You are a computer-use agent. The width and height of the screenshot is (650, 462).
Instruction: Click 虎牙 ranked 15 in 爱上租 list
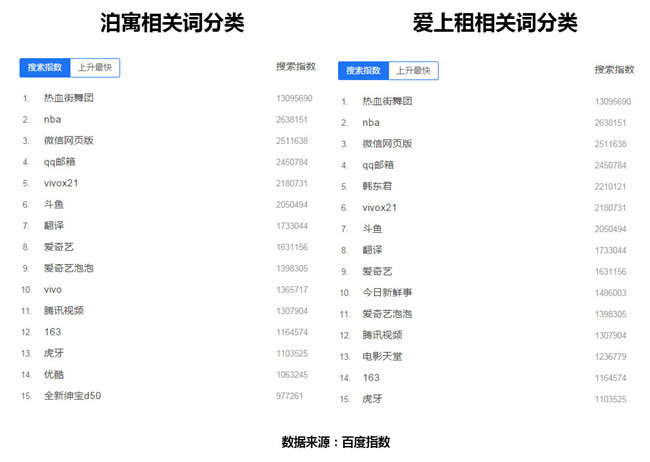(372, 399)
